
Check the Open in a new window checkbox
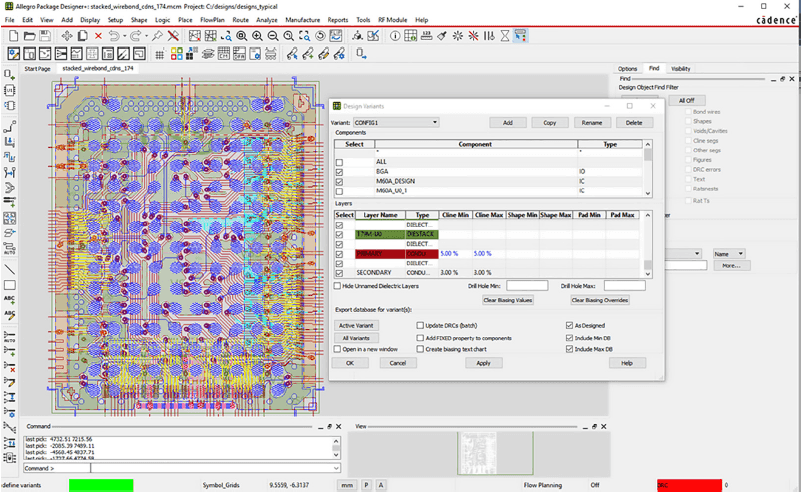[337, 350]
